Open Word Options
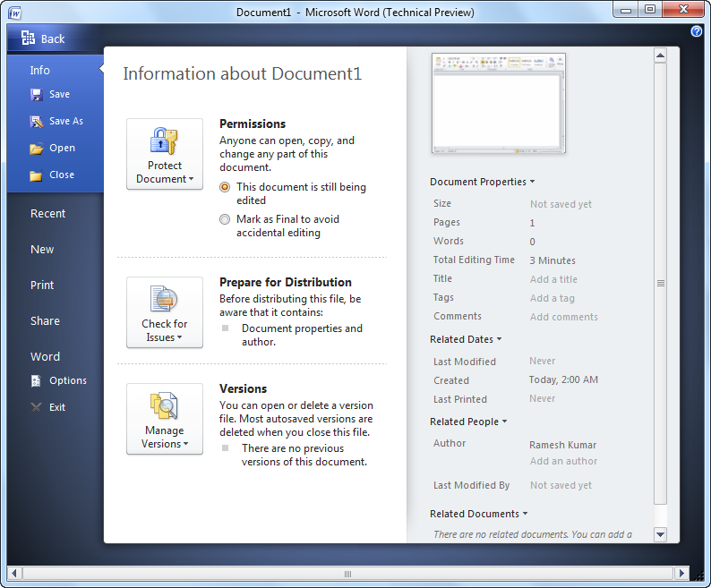 pos(68,381)
